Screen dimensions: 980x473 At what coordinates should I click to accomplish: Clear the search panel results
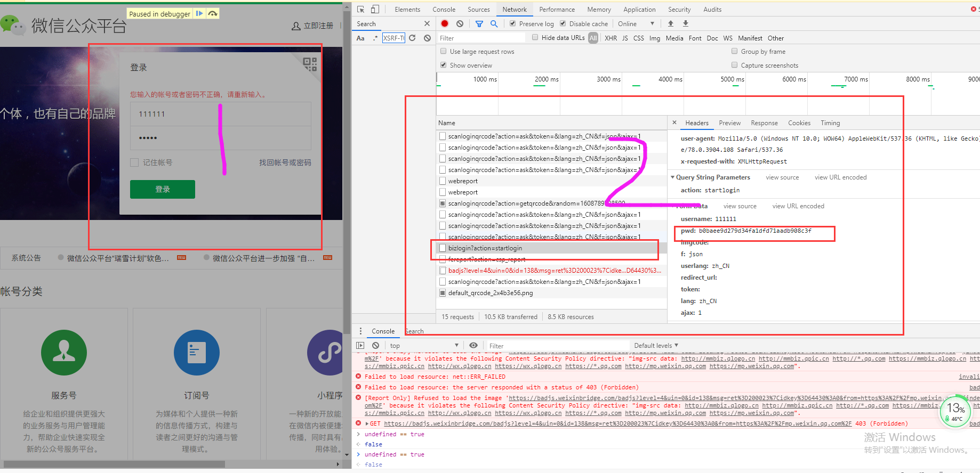click(x=427, y=38)
